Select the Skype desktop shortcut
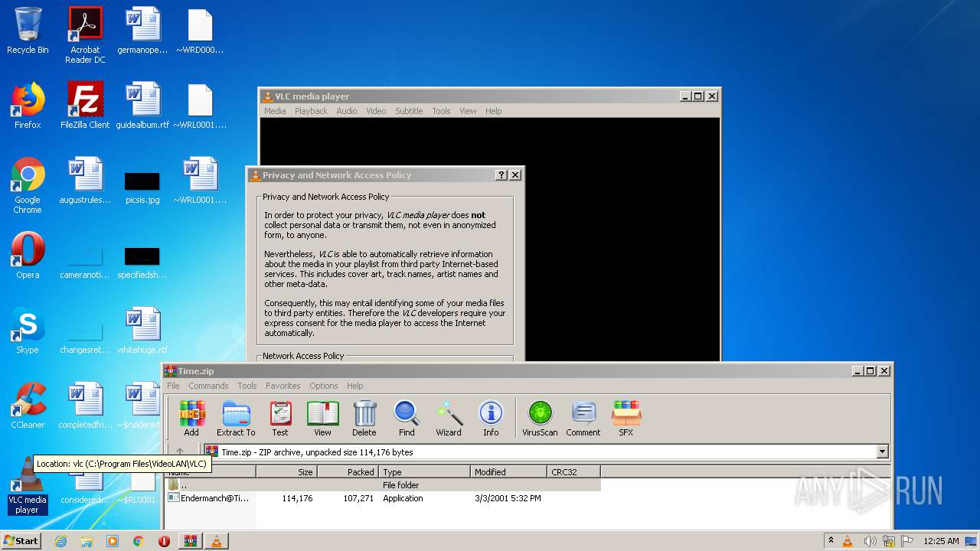 28,331
